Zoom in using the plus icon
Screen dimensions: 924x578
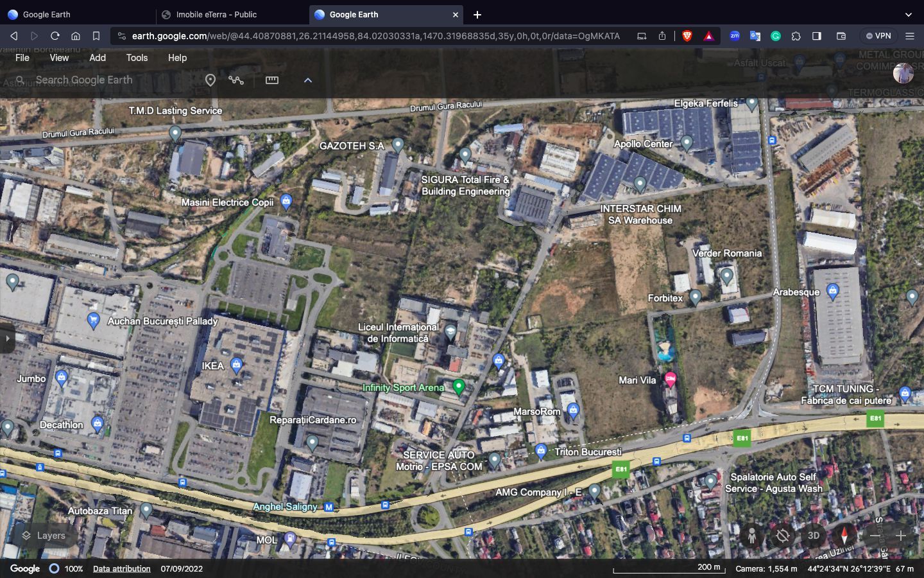[902, 535]
